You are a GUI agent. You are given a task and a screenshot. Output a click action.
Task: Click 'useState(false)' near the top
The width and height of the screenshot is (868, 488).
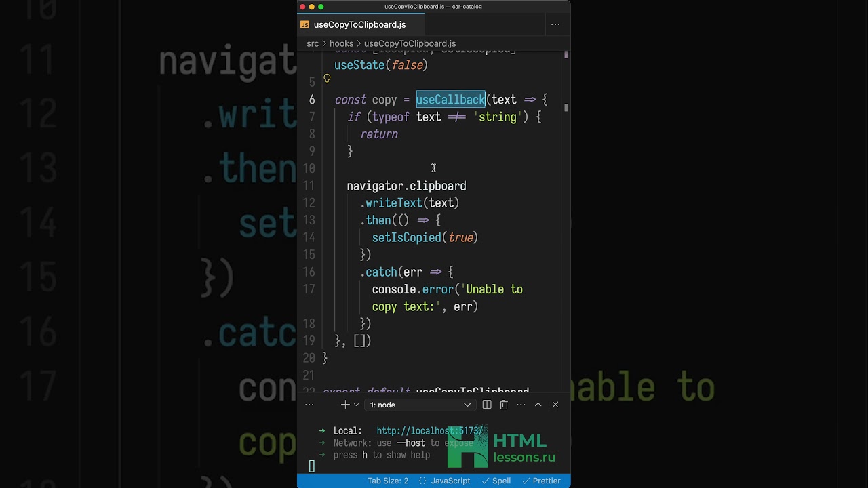pyautogui.click(x=380, y=65)
